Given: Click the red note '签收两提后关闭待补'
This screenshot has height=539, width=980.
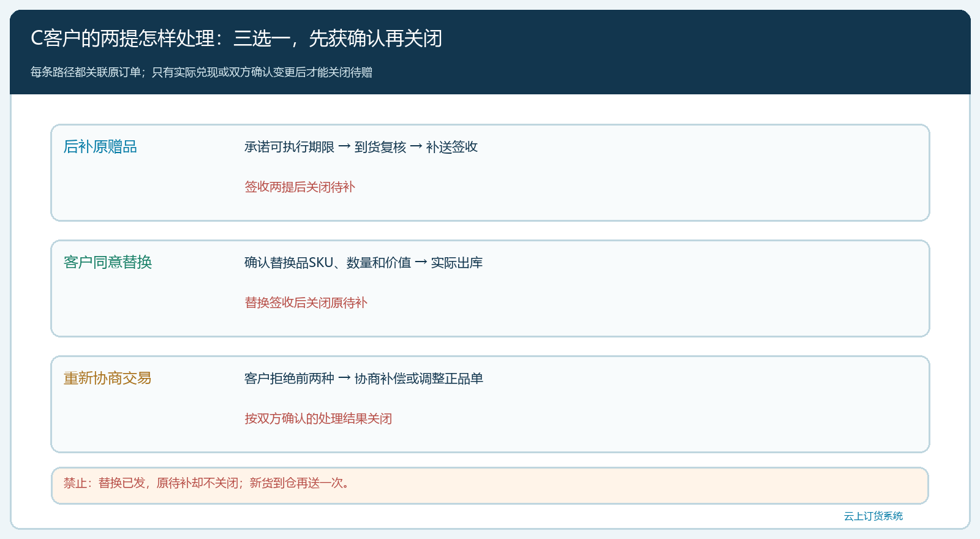Looking at the screenshot, I should pos(300,187).
